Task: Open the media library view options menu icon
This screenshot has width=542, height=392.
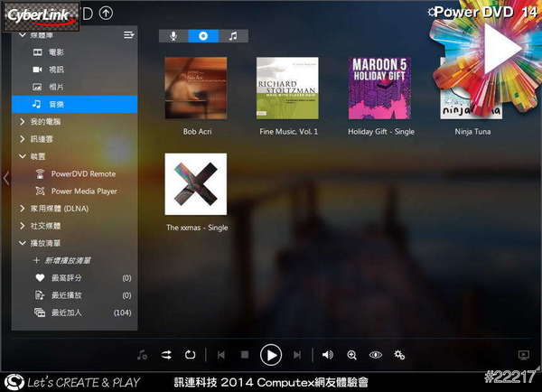Action: [x=128, y=35]
